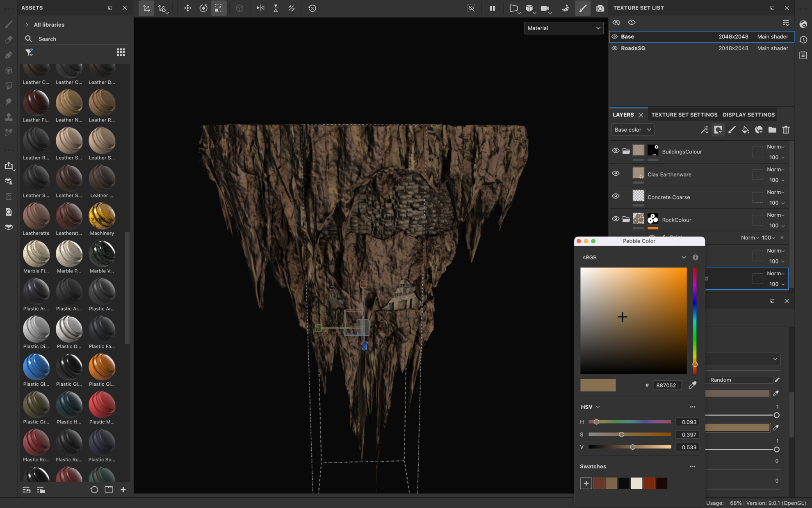Open the Material view mode dropdown
The height and width of the screenshot is (508, 812).
pos(563,28)
